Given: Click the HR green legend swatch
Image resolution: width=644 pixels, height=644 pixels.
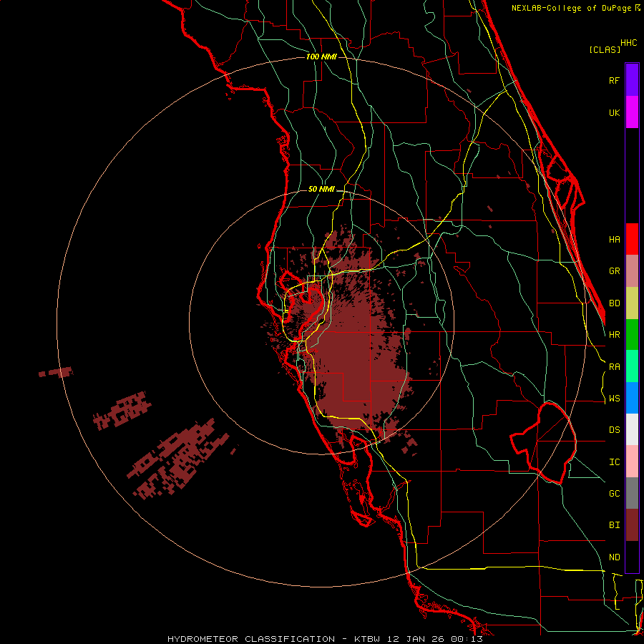Looking at the screenshot, I should [x=632, y=335].
